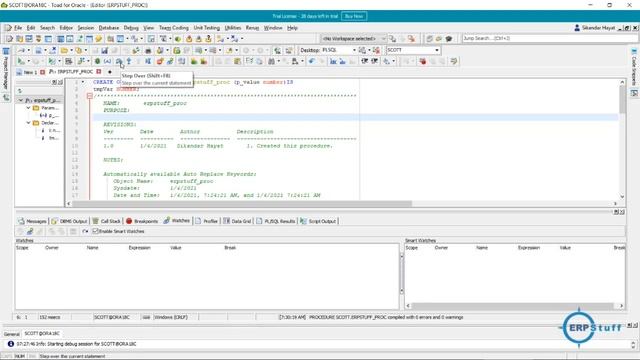Screen dimensions: 640x360
Task: Click the green globe icon in main toolbar
Action: tap(178, 39)
